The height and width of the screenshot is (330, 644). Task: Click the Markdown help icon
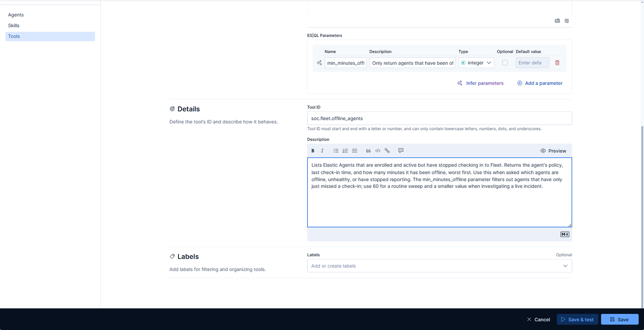click(x=565, y=234)
